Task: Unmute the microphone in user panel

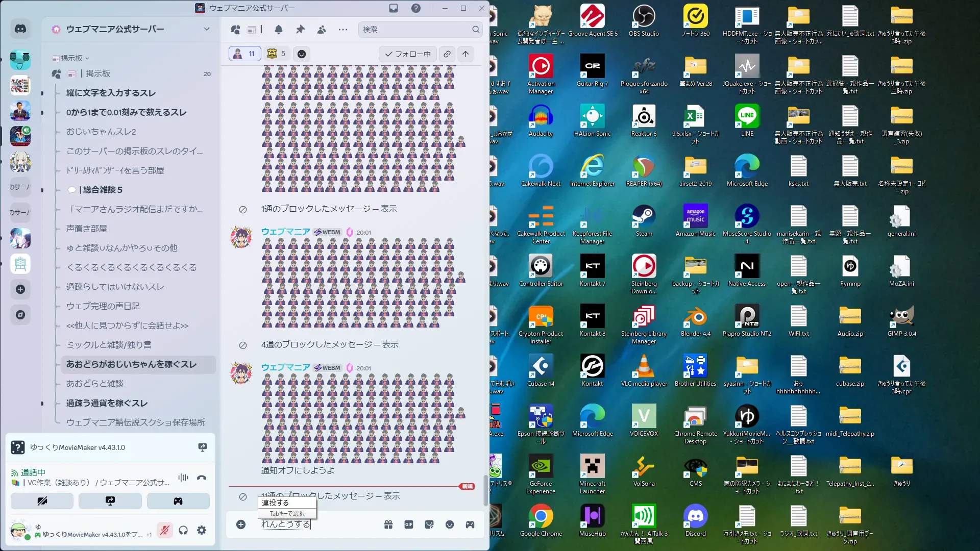Action: click(164, 531)
